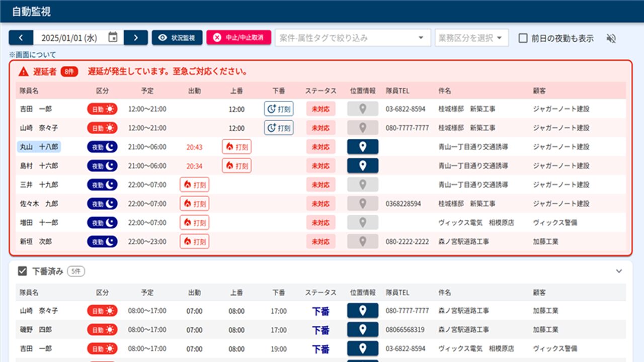
Task: Click 出動 打刻 button for 増田 十一郎
Action: (195, 222)
